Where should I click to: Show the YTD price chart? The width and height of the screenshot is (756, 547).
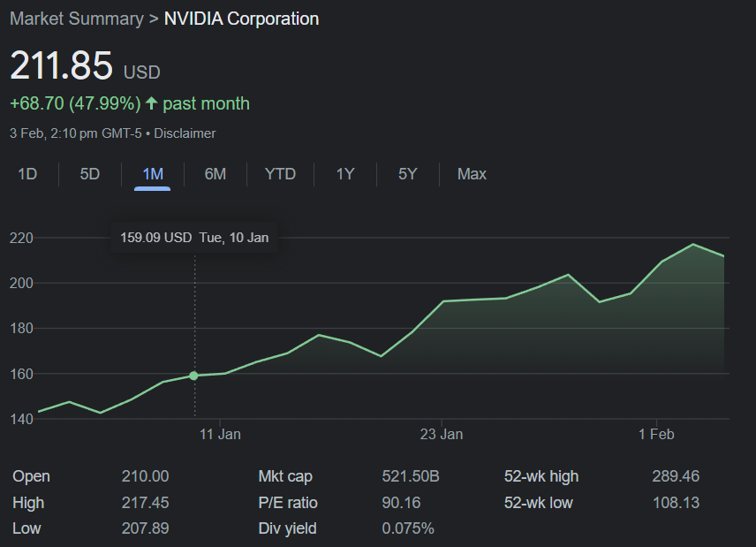tap(280, 174)
